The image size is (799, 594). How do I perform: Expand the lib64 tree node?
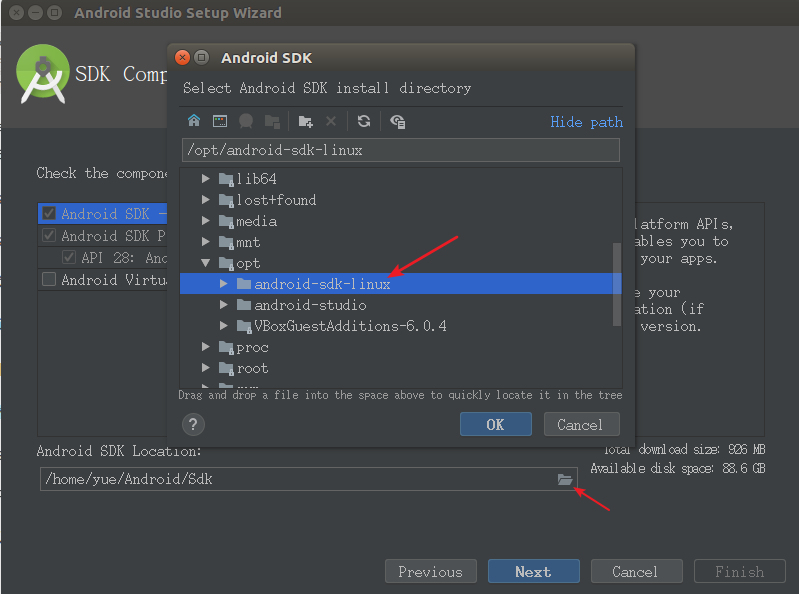pyautogui.click(x=205, y=179)
